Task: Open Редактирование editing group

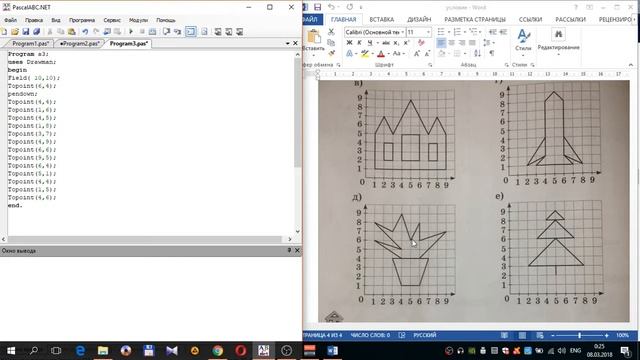Action: click(558, 41)
